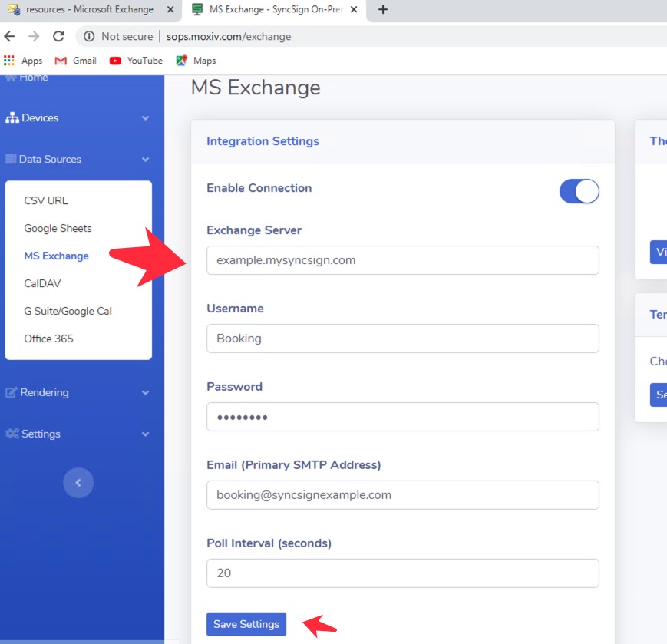Expand the Rendering menu chevron
Screen dimensions: 667x644
(x=146, y=392)
